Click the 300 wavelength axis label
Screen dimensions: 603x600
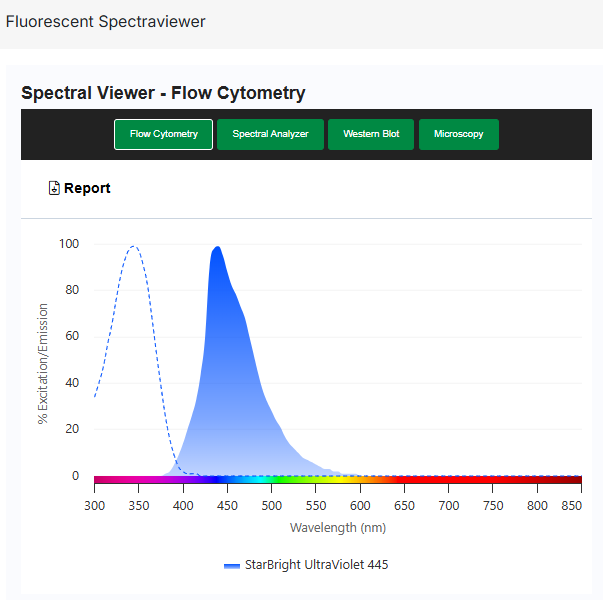[94, 507]
